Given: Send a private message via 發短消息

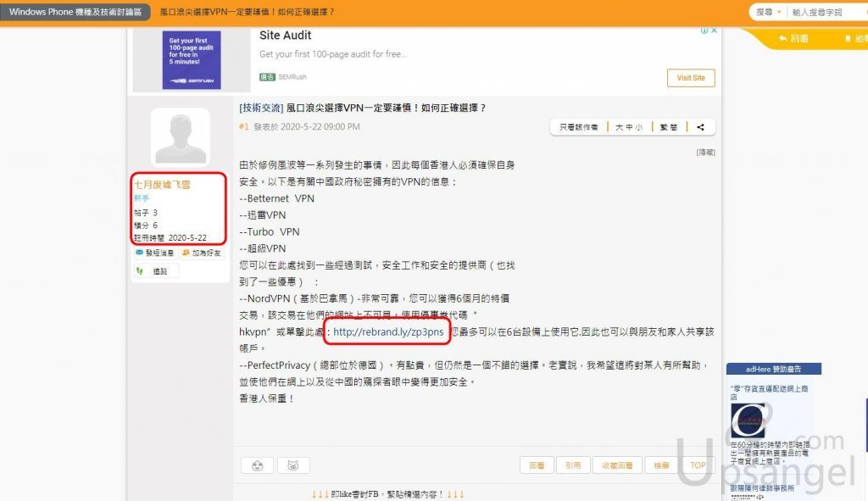Looking at the screenshot, I should click(x=155, y=253).
